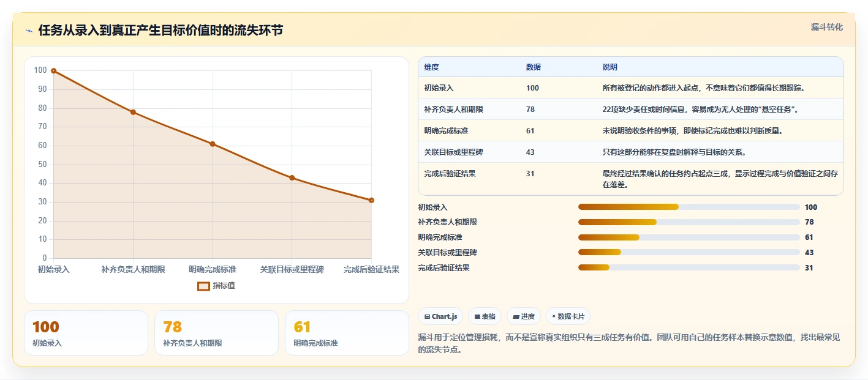Select the 表格 pill

pyautogui.click(x=485, y=316)
